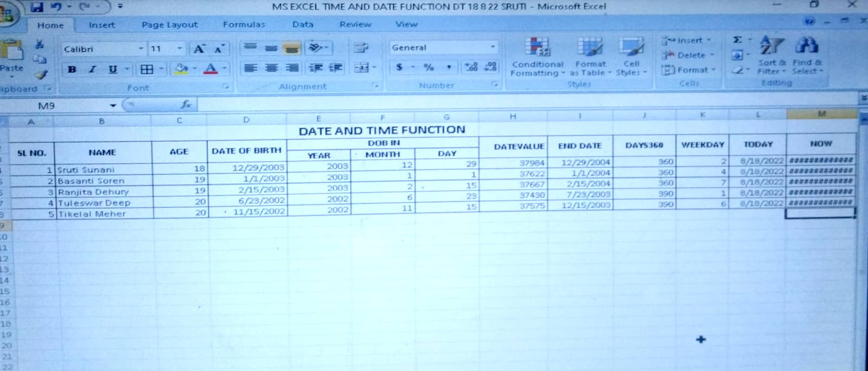This screenshot has height=371, width=868.
Task: Click the Fill Color paint bucket
Action: click(181, 69)
